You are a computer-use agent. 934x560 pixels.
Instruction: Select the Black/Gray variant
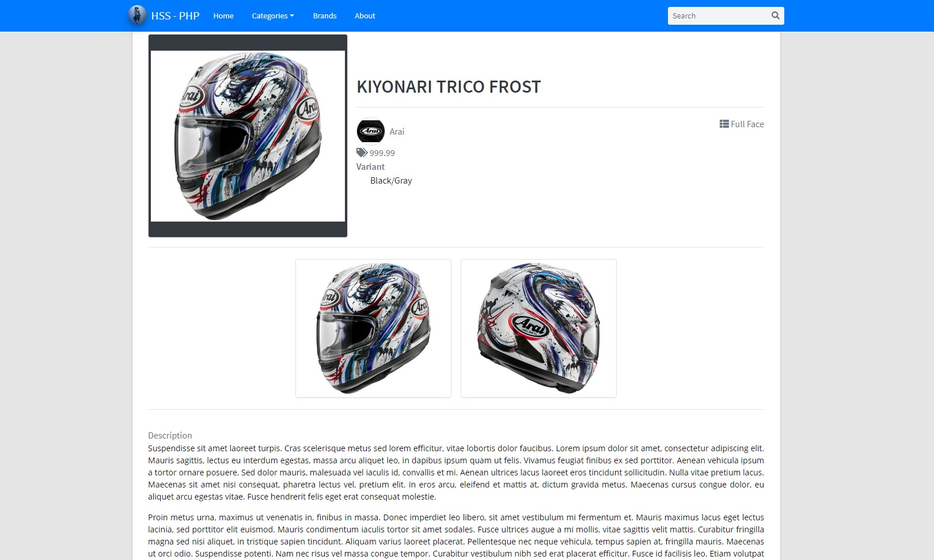(x=391, y=181)
